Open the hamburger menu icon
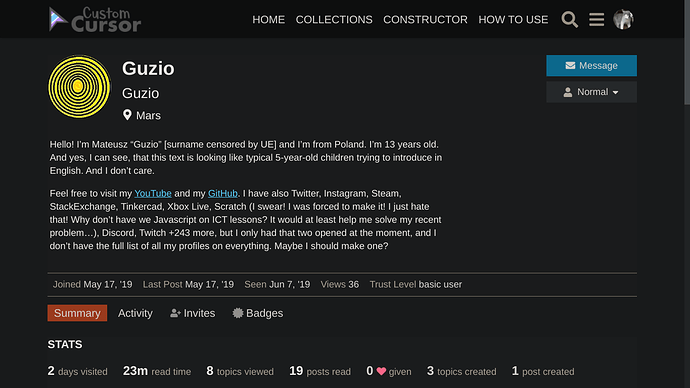Screen dimensions: 690x388 pyautogui.click(x=596, y=19)
